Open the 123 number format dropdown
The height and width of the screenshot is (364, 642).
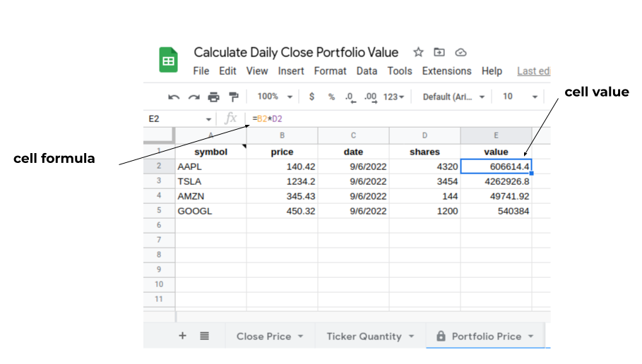tap(393, 97)
